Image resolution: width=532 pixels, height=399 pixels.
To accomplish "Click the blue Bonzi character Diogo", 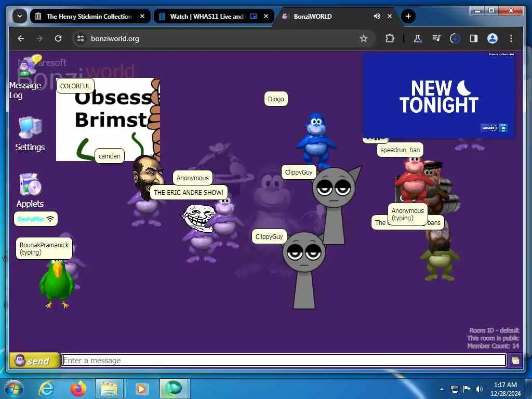I will coord(316,139).
